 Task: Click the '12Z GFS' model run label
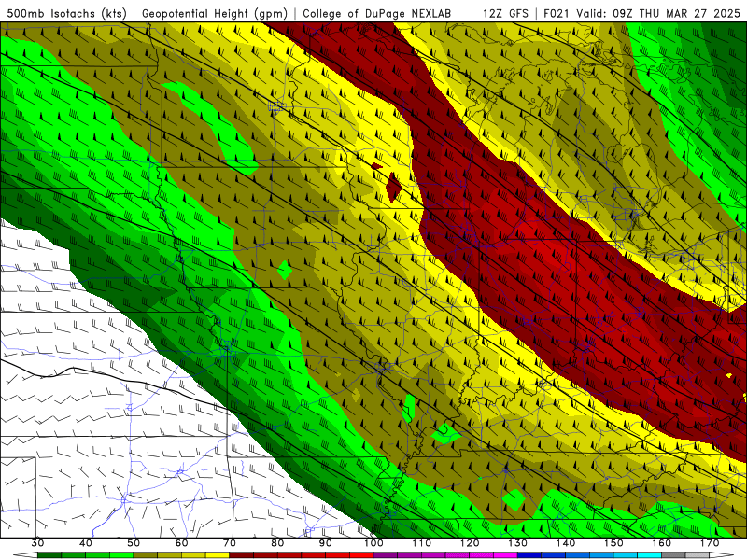pyautogui.click(x=505, y=14)
